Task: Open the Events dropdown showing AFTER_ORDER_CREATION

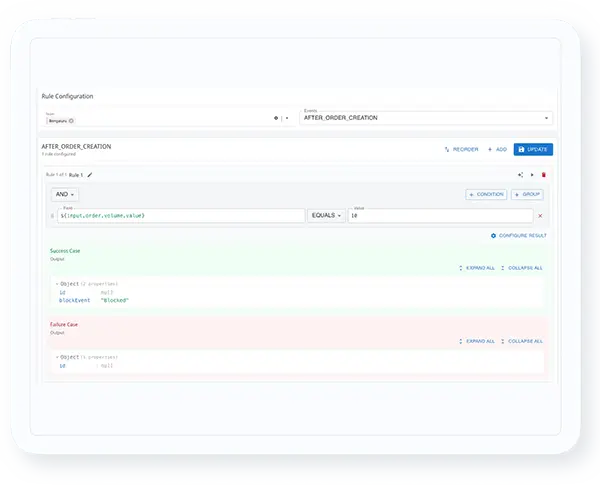Action: pos(426,118)
